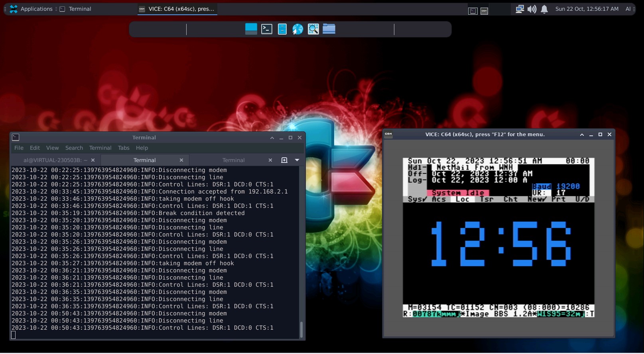Open the Search menu in Terminal
The height and width of the screenshot is (354, 644).
pos(74,148)
